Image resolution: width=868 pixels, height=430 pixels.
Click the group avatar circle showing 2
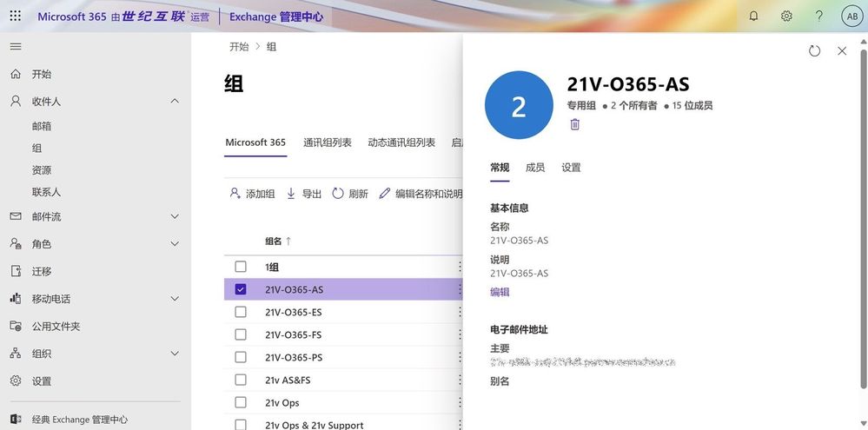point(519,105)
